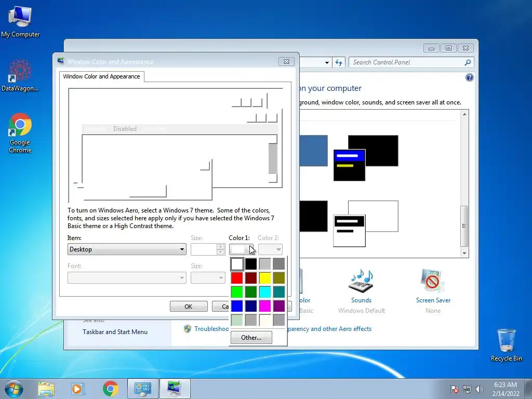Open Control Panel help question mark
The height and width of the screenshot is (399, 532).
click(x=469, y=77)
